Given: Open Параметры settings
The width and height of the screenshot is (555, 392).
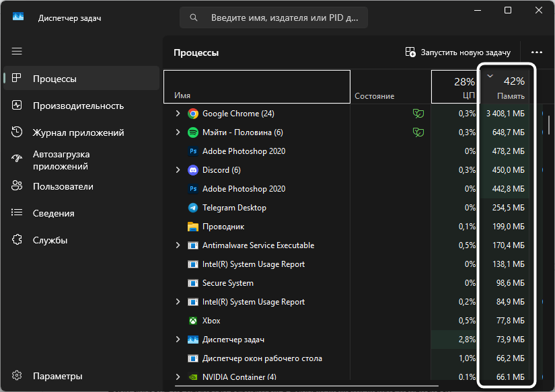Looking at the screenshot, I should (x=57, y=376).
